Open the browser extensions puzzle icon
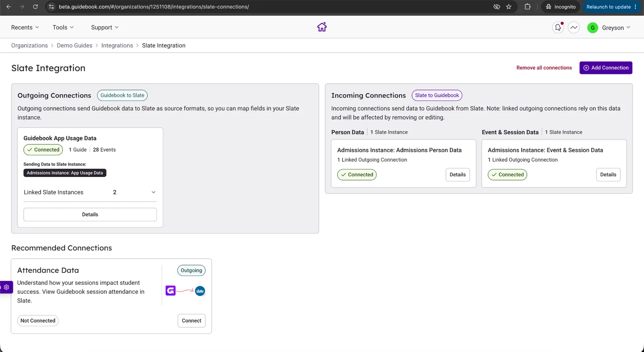Screen dimensions: 644x352 click(x=527, y=7)
